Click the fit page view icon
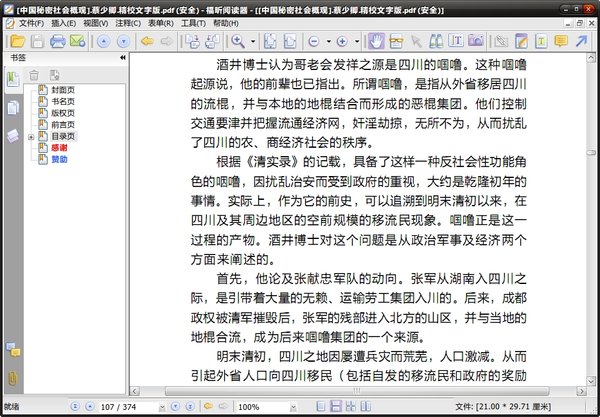The height and width of the screenshot is (417, 600). pos(270,41)
